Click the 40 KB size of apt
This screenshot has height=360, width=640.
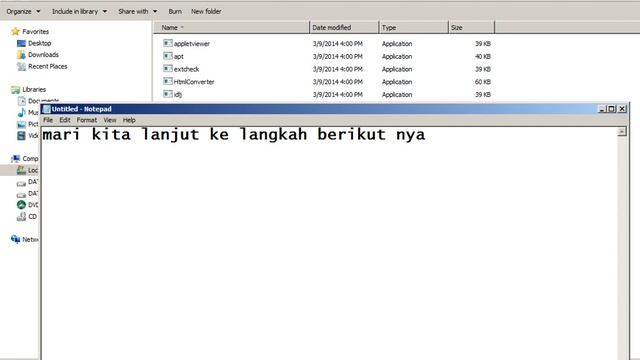tap(482, 56)
